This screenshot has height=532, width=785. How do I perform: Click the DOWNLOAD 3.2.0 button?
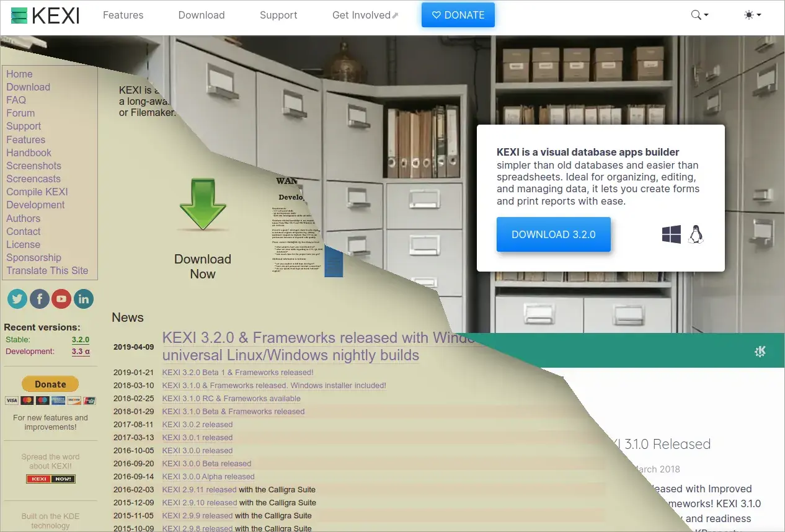554,234
